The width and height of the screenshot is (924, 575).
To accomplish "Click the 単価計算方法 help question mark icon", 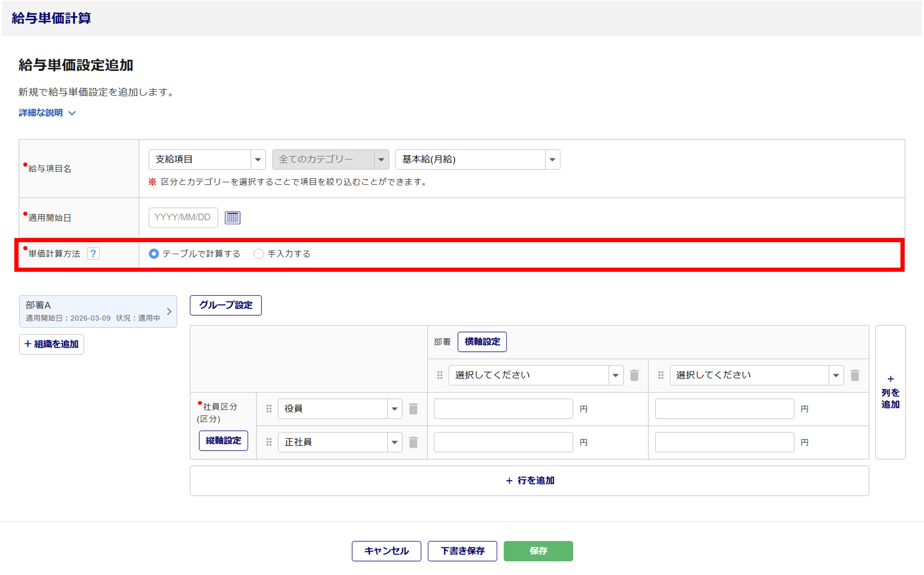I will click(x=93, y=254).
